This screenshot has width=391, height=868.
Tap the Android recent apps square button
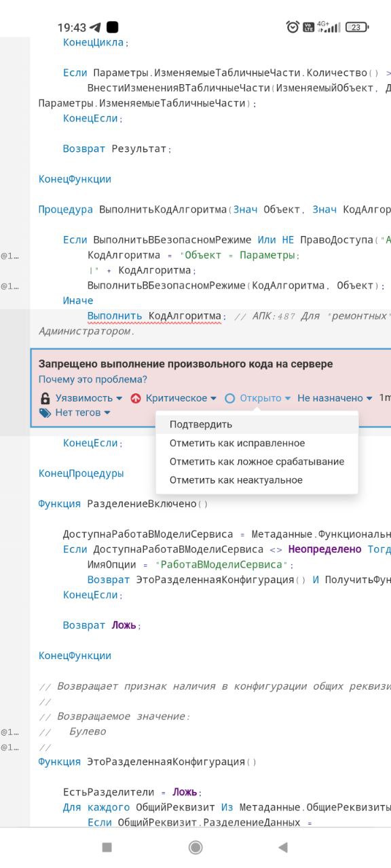pos(107,847)
